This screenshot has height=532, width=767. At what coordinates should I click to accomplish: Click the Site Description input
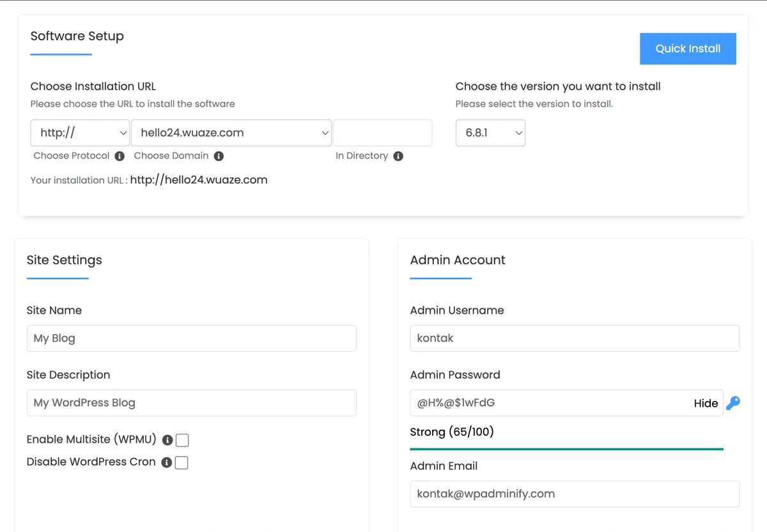pyautogui.click(x=191, y=403)
